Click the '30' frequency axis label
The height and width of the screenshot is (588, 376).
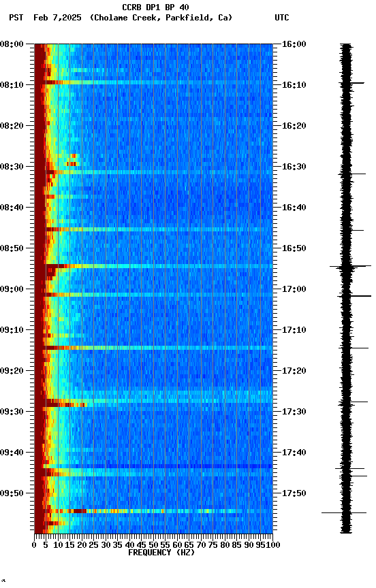(x=106, y=546)
